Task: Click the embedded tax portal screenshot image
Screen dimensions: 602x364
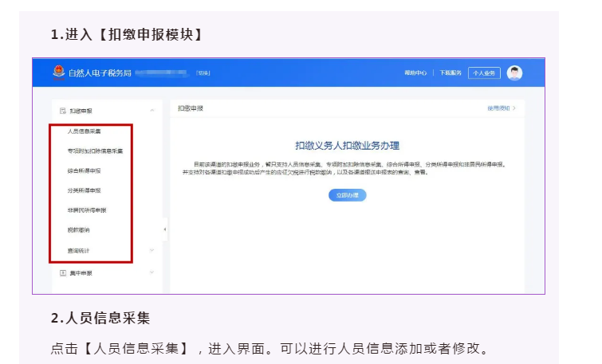Action: pos(289,176)
